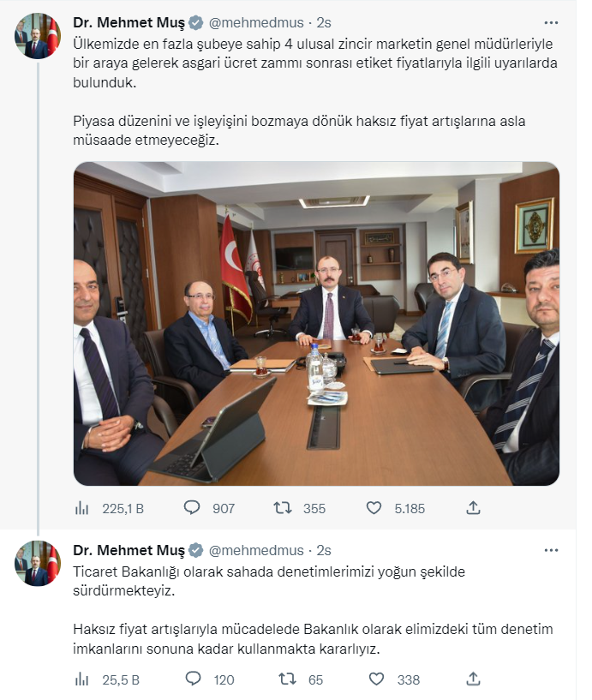The height and width of the screenshot is (700, 592).
Task: Open @mehmedmus handle in second tweet
Action: coord(256,550)
